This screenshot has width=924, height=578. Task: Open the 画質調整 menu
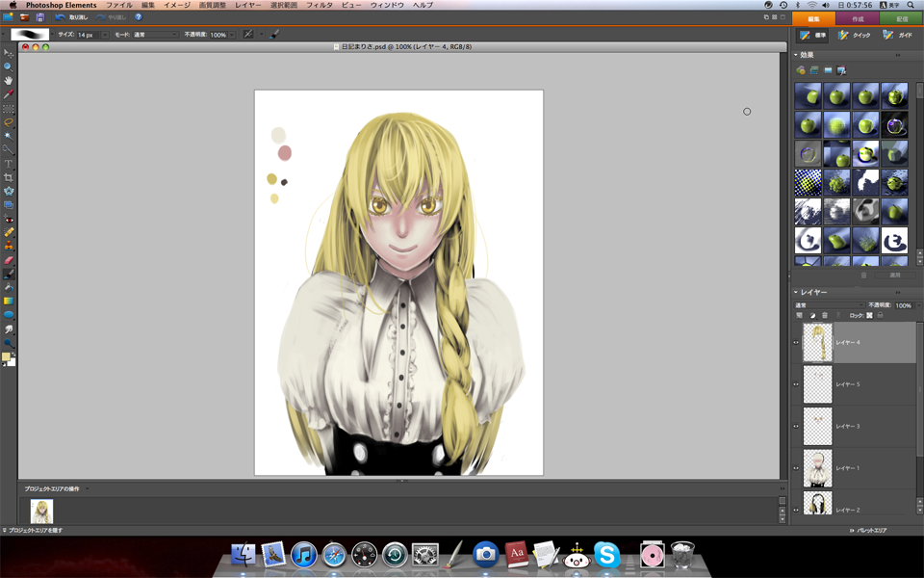click(x=212, y=5)
